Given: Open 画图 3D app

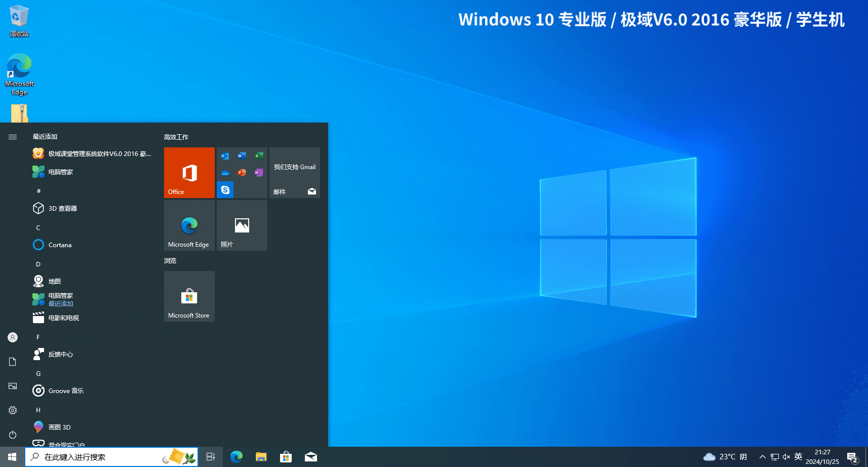Looking at the screenshot, I should [92, 427].
